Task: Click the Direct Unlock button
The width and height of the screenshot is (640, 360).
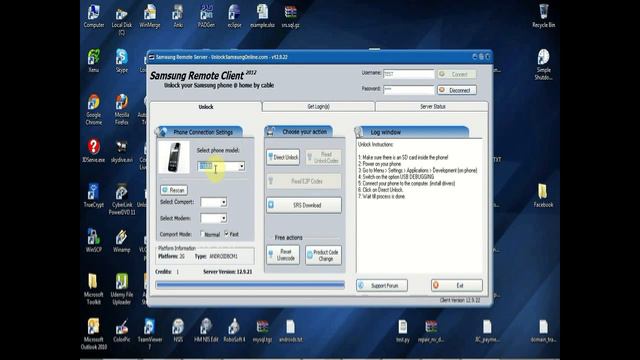Action: [x=283, y=157]
